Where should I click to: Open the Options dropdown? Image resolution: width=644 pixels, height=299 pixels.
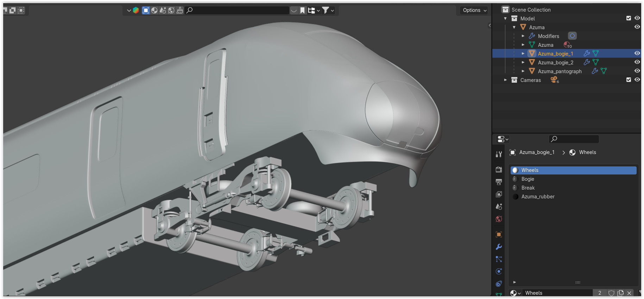click(x=474, y=10)
